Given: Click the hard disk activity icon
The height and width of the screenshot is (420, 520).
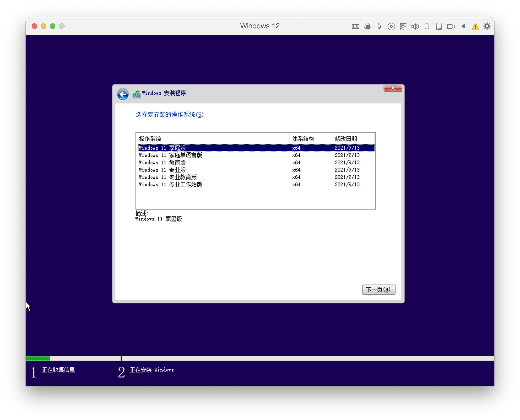Looking at the screenshot, I should 439,26.
